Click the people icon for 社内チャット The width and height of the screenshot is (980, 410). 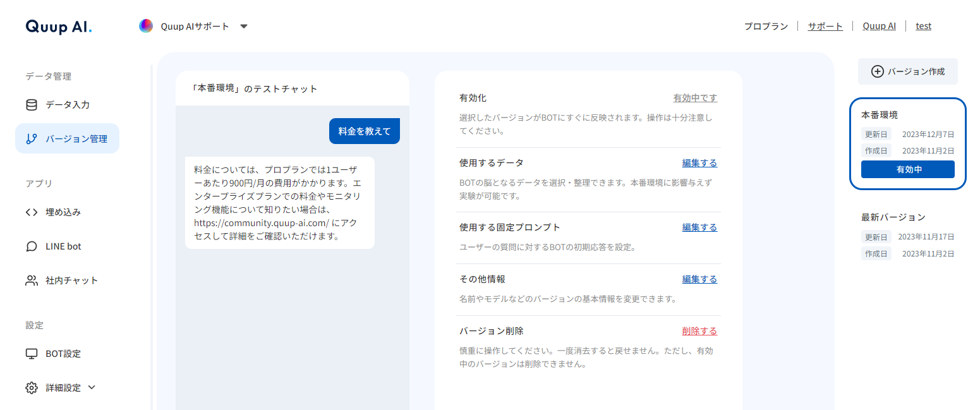pos(32,280)
